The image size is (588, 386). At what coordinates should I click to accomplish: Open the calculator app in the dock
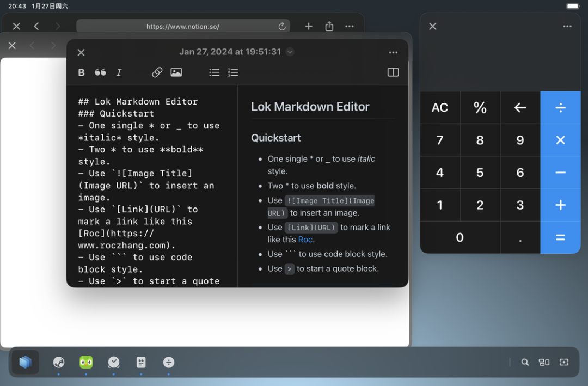pyautogui.click(x=169, y=362)
